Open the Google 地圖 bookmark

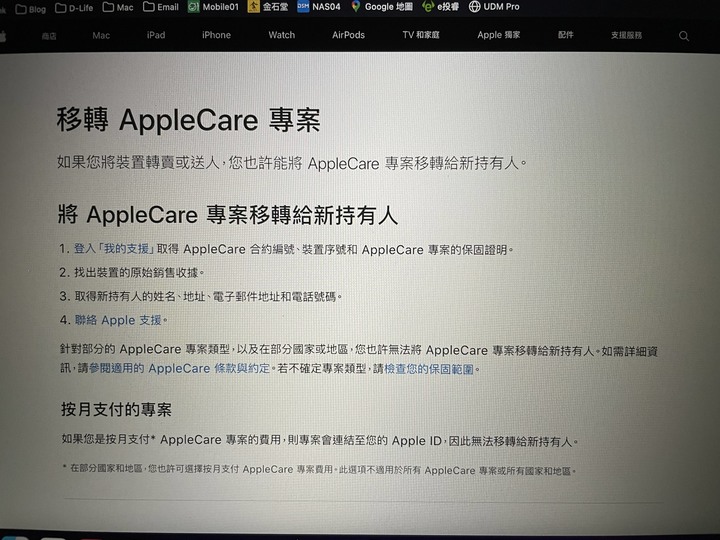[x=382, y=6]
